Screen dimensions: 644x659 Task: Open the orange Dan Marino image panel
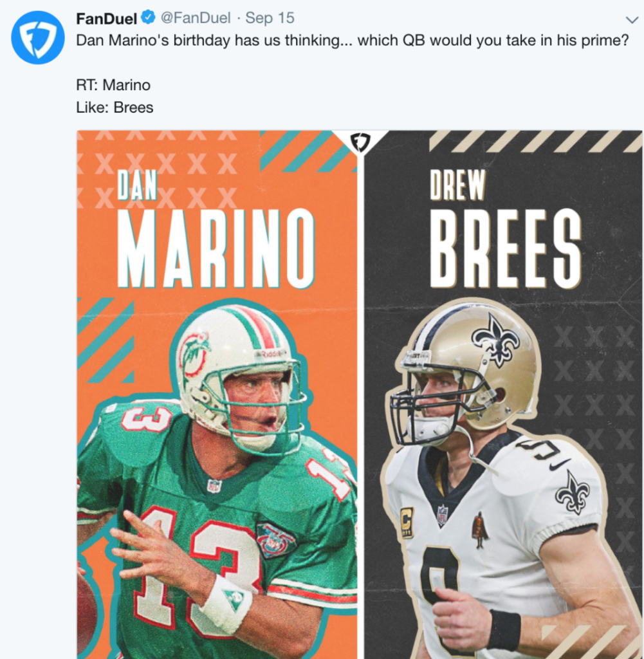[217, 394]
